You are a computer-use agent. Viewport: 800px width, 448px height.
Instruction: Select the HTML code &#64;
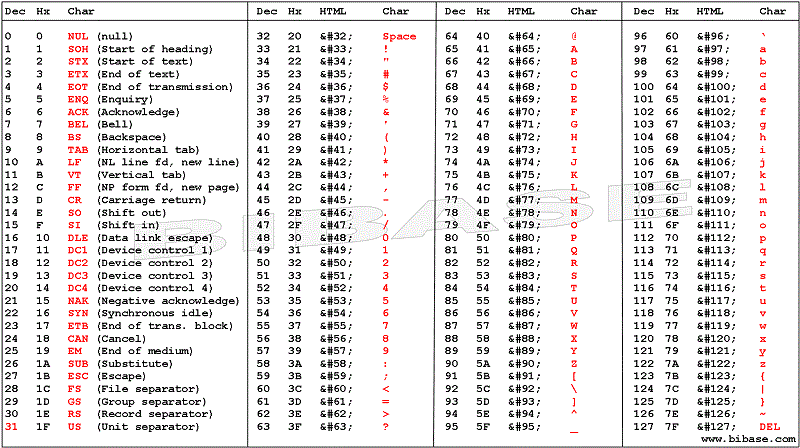click(x=524, y=35)
